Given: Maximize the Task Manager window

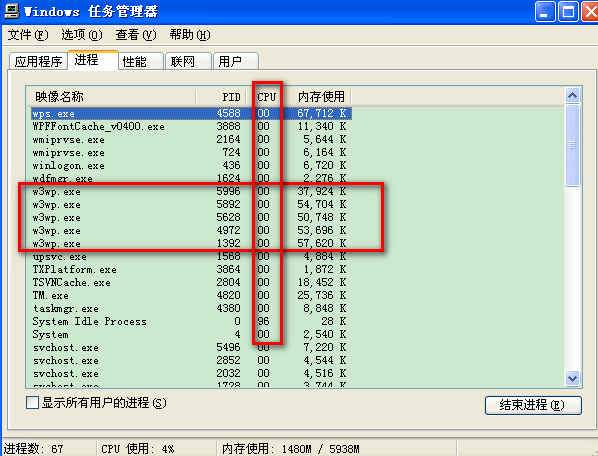Looking at the screenshot, I should tap(568, 11).
